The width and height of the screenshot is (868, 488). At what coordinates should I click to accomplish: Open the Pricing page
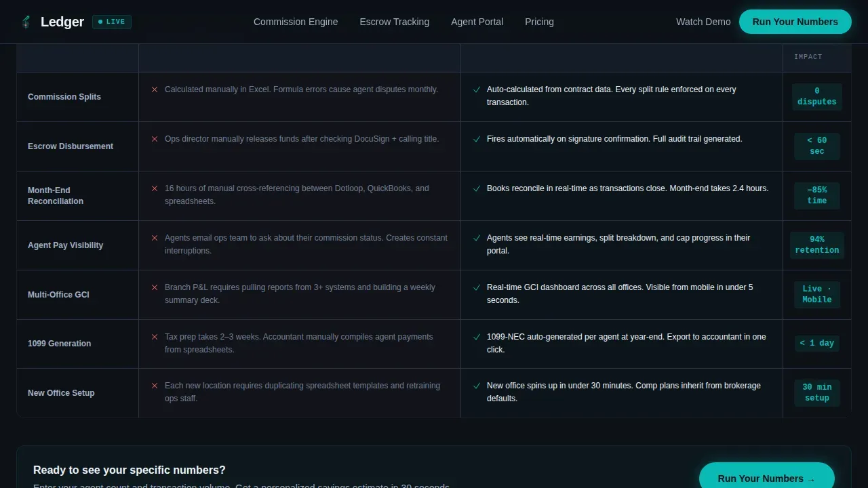tap(539, 22)
